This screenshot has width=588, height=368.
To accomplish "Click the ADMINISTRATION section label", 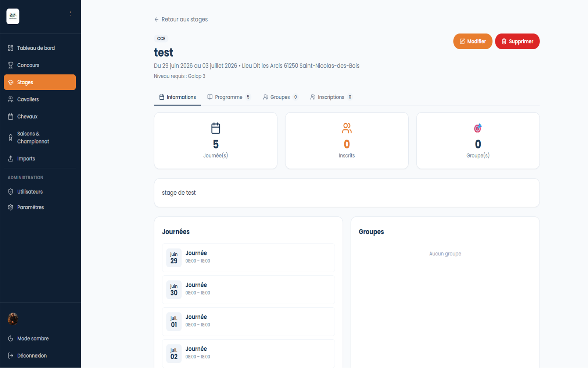I will pos(25,178).
